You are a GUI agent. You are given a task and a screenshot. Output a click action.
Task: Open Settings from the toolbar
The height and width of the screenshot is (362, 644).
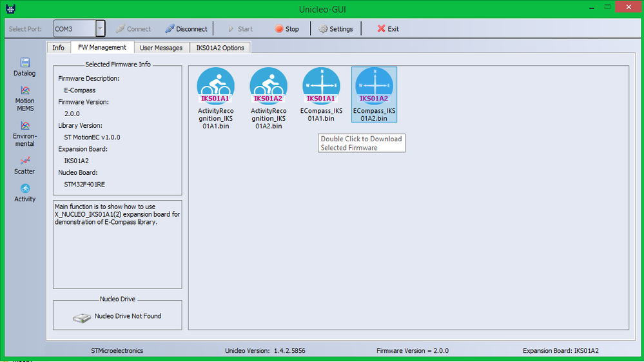tap(336, 29)
